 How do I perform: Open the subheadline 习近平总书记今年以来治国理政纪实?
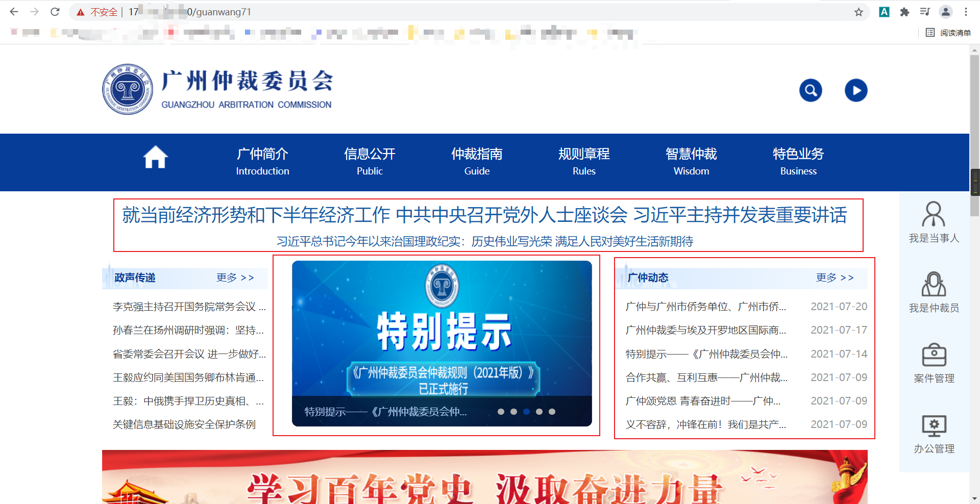(x=485, y=241)
